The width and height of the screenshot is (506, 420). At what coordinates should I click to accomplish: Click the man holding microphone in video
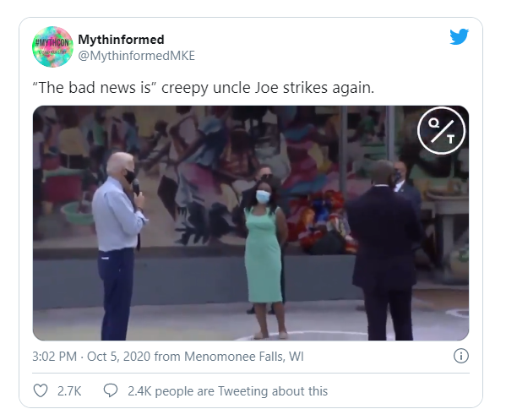[x=118, y=245]
